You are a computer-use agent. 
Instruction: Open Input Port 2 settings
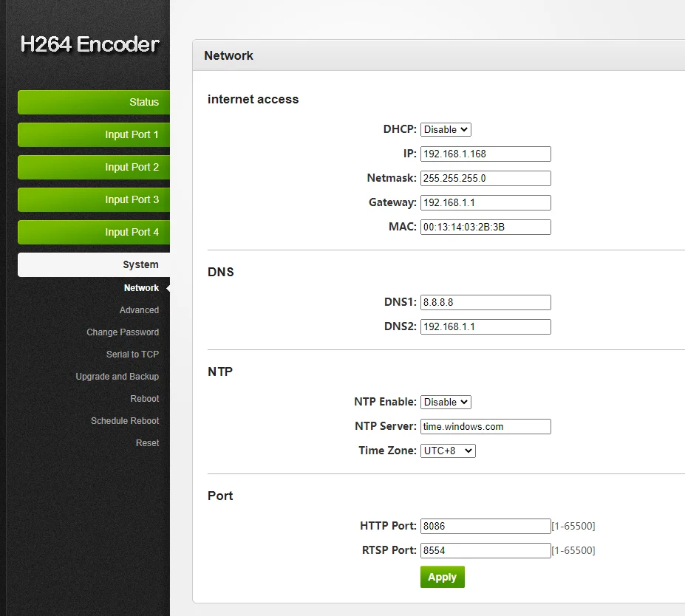[94, 167]
